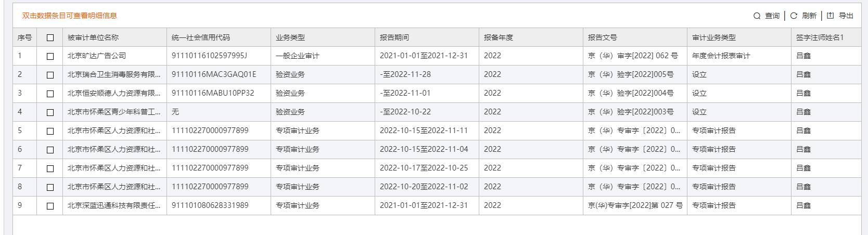Select the checkbox for row 2
This screenshot has height=235, width=868.
(x=50, y=75)
